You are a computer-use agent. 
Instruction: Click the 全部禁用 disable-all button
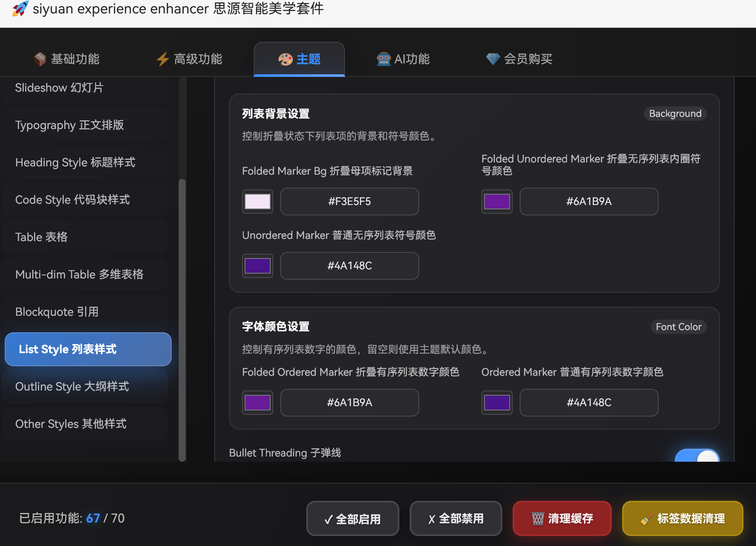coord(456,519)
